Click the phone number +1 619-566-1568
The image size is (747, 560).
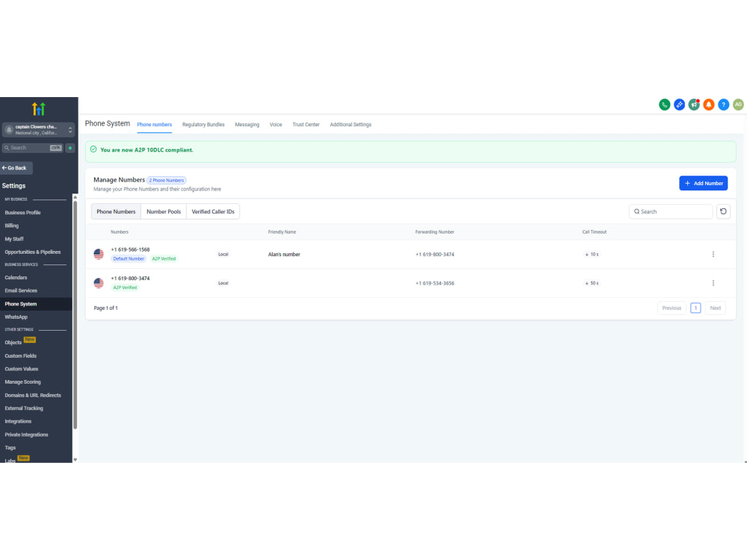pyautogui.click(x=130, y=249)
